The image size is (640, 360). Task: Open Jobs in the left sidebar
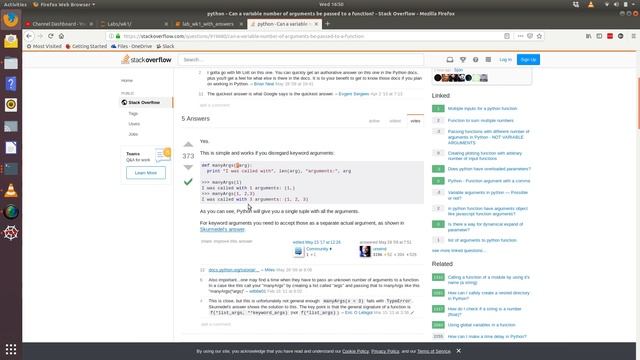click(133, 134)
